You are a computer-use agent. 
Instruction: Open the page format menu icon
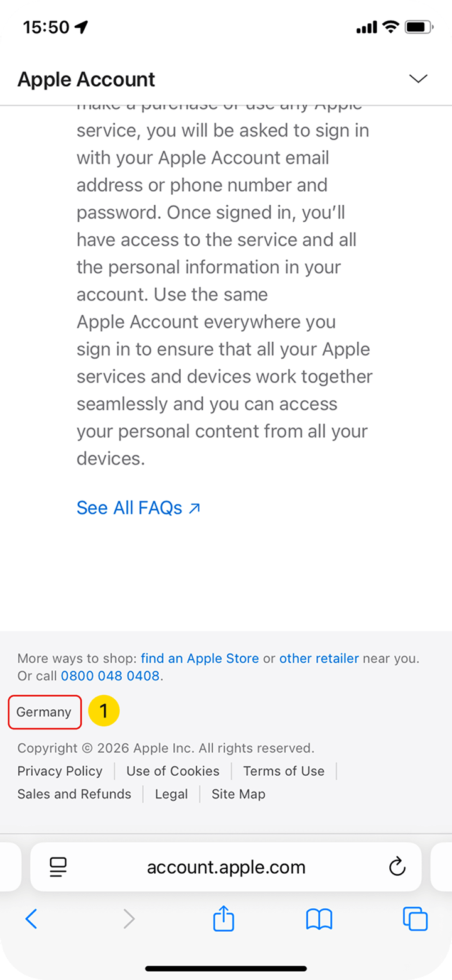click(58, 868)
